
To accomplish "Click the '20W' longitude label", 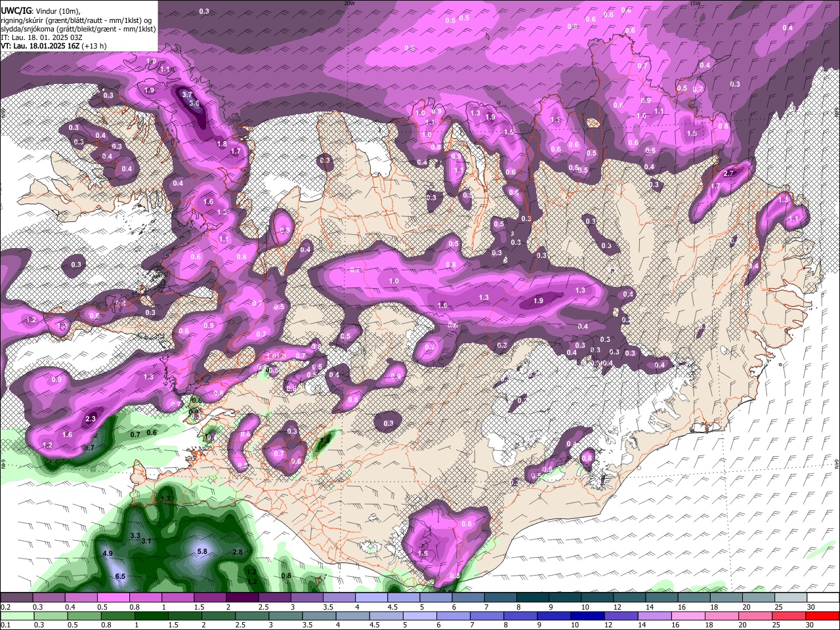I will point(349,3).
